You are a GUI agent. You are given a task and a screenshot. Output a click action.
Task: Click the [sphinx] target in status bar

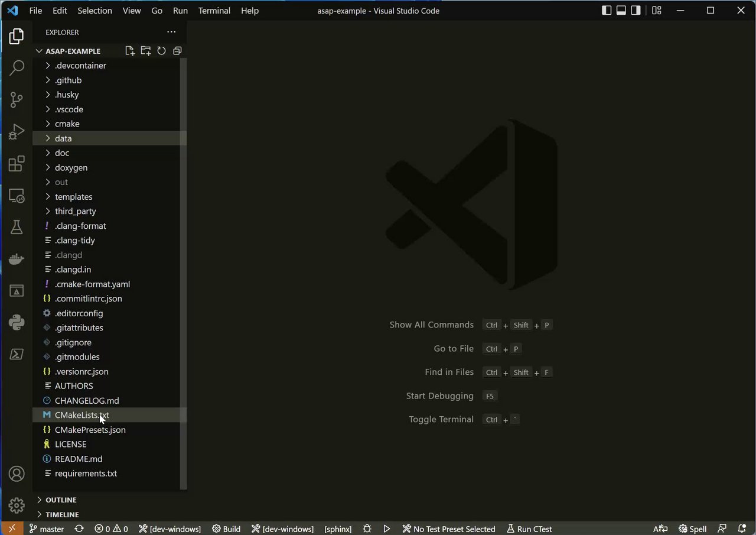coord(338,528)
